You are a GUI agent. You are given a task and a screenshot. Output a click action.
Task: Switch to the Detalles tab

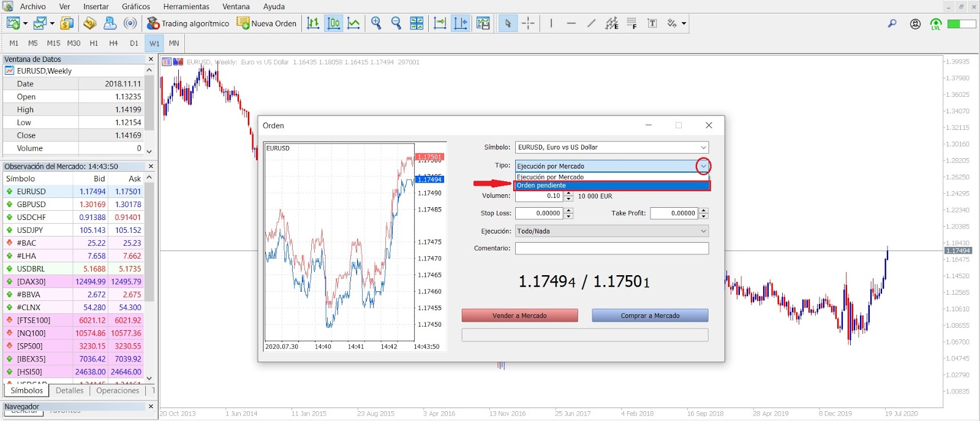[70, 390]
